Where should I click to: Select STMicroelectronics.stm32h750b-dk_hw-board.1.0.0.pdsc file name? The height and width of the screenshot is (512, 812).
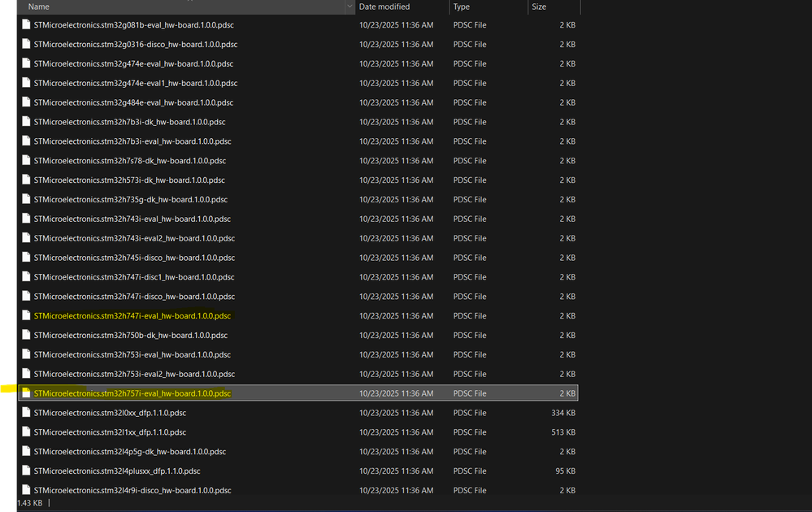(x=131, y=336)
